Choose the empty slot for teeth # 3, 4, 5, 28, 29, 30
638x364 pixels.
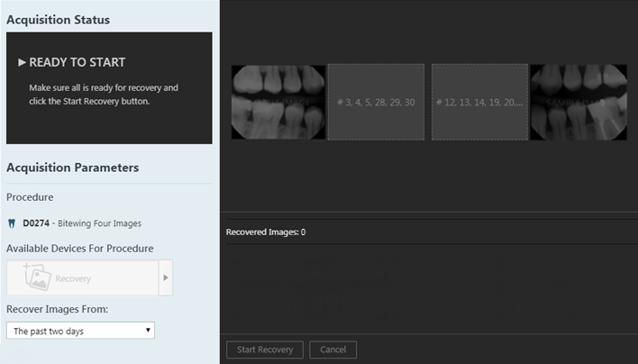tap(376, 102)
